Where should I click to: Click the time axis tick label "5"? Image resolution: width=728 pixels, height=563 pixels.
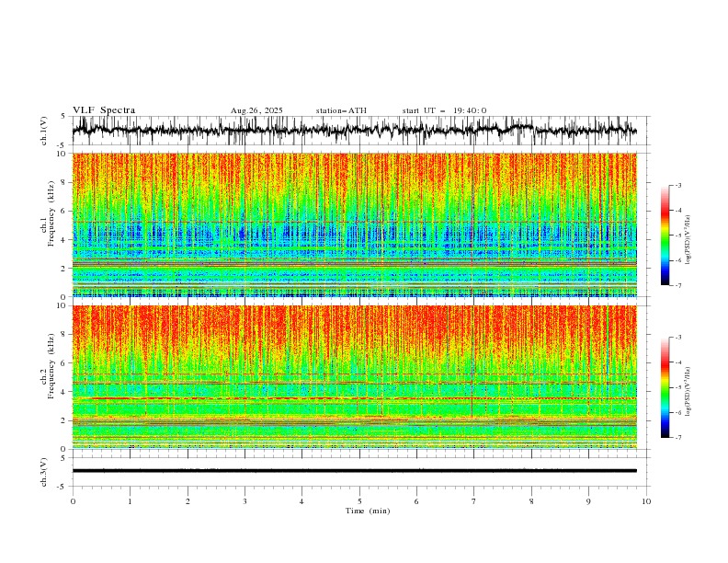coord(359,501)
